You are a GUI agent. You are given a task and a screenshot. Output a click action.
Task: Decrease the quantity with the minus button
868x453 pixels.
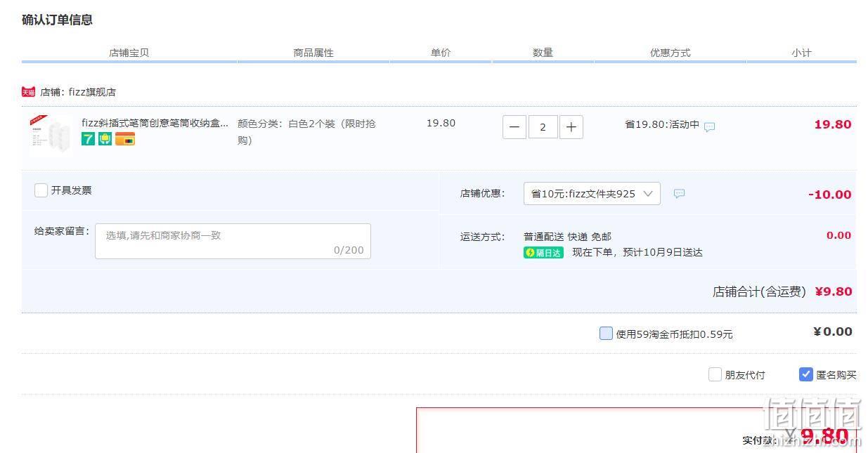tap(514, 127)
